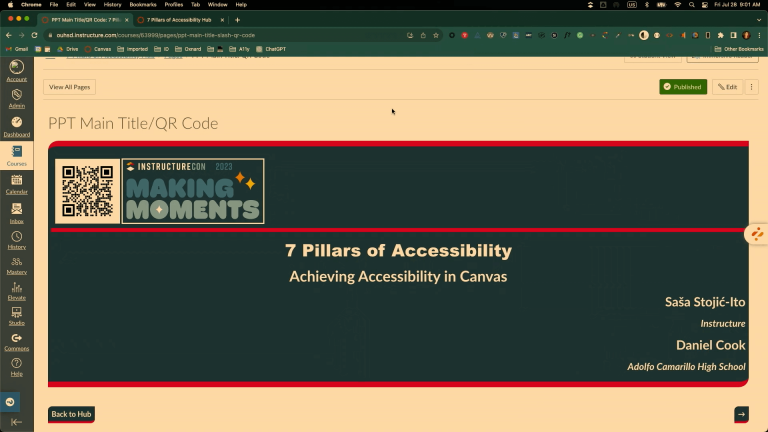
Task: Open the History menu in macOS menu bar
Action: pos(112,4)
